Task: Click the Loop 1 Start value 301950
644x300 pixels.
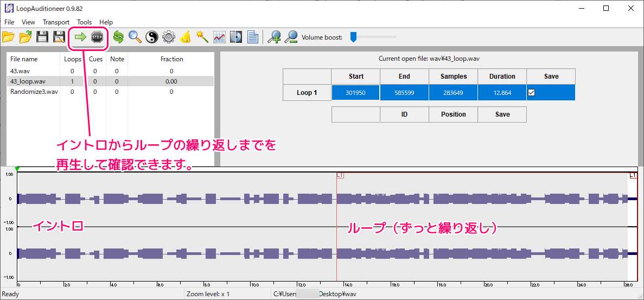Action: tap(355, 93)
